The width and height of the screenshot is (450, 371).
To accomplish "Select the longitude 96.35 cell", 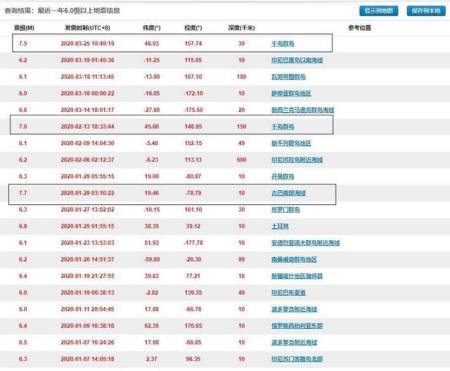I will 193,359.
